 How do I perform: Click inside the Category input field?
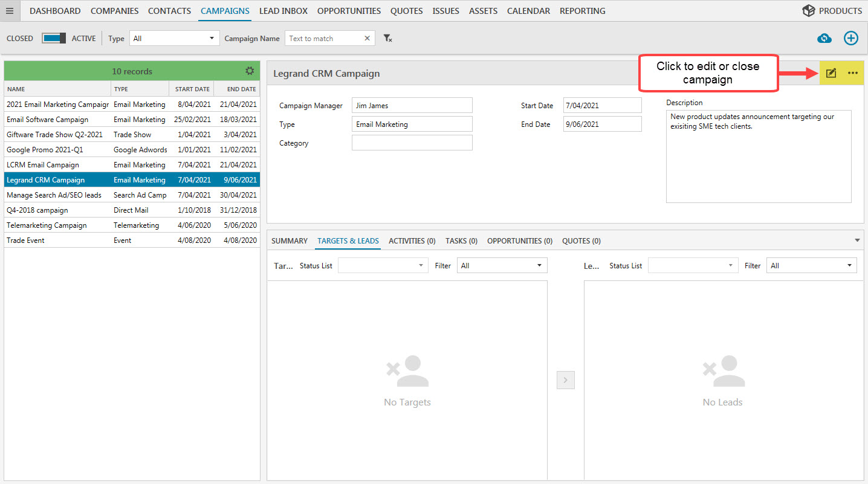click(412, 143)
